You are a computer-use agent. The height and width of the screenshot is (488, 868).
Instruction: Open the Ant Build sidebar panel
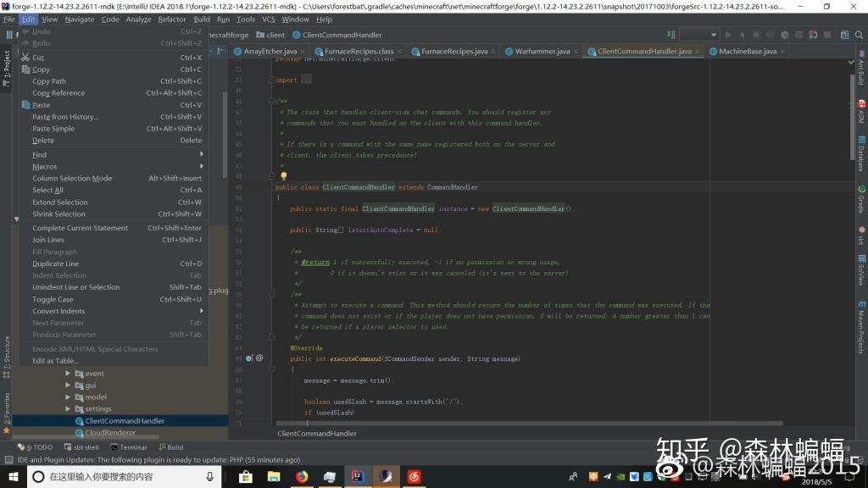(859, 72)
